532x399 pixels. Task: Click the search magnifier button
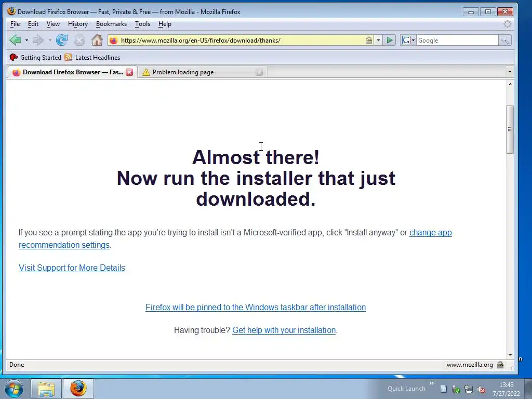504,41
